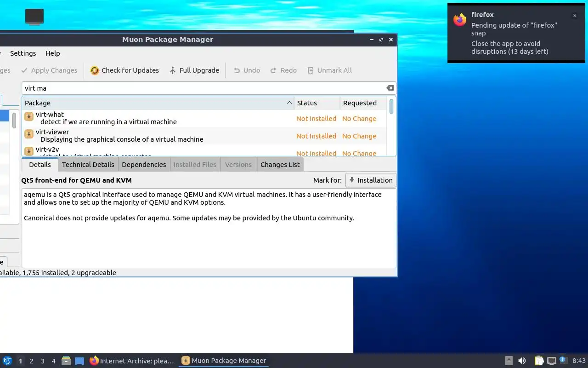Screen dimensions: 588x368
Task: Open the volume control tray icon
Action: [522, 361]
